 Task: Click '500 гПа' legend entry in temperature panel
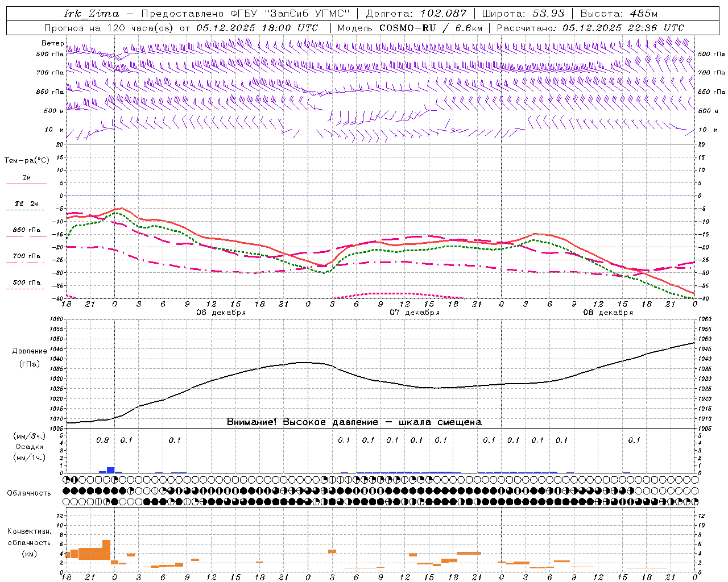pos(27,282)
